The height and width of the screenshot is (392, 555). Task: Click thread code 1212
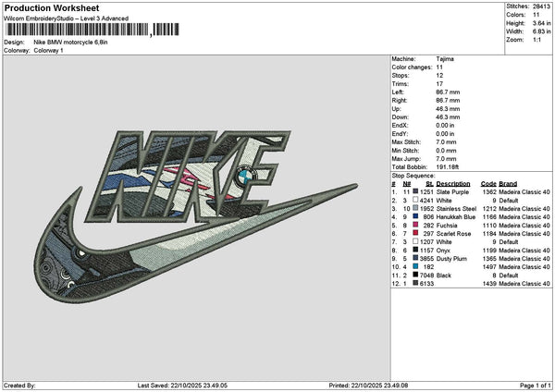489,208
